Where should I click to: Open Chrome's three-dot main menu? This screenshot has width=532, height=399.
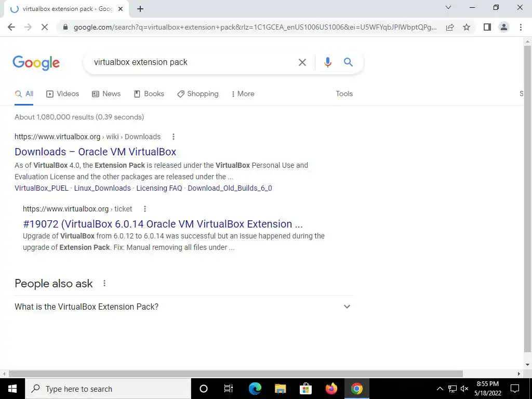521,27
